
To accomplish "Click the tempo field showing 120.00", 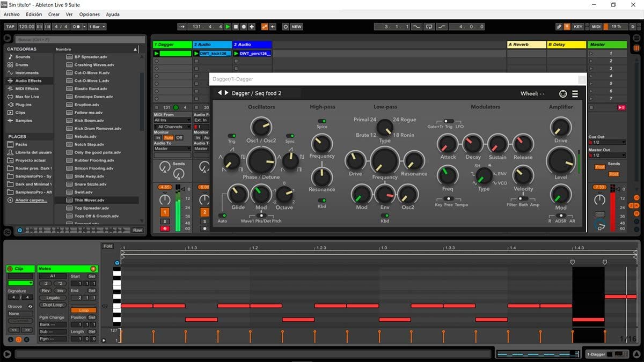I will pyautogui.click(x=26, y=26).
